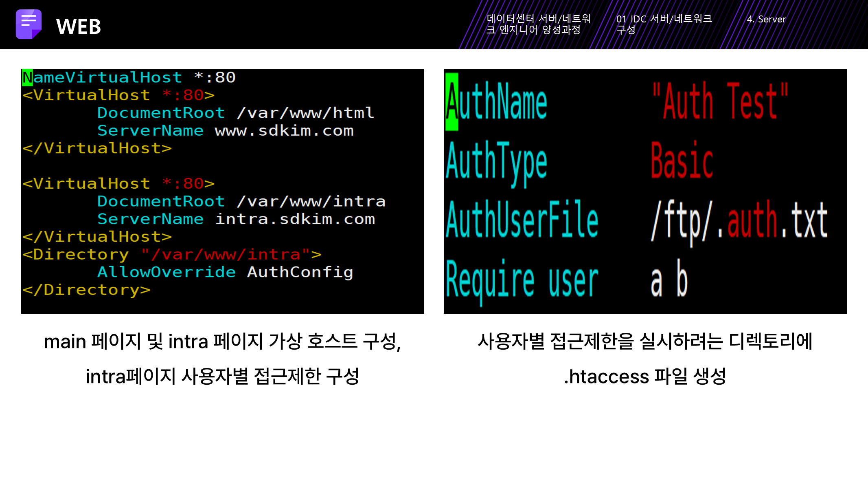
Task: Click the green cursor on AuthName
Action: tap(452, 102)
